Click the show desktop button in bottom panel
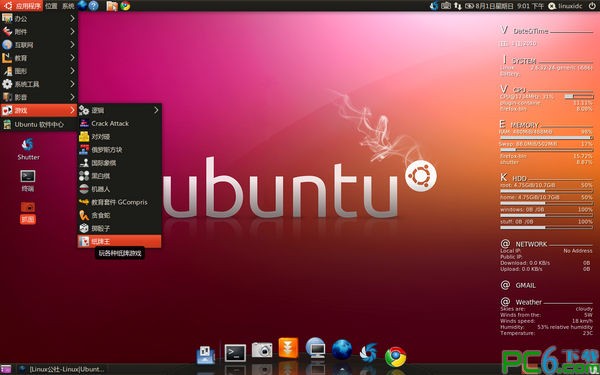The image size is (600, 375). pyautogui.click(x=6, y=370)
